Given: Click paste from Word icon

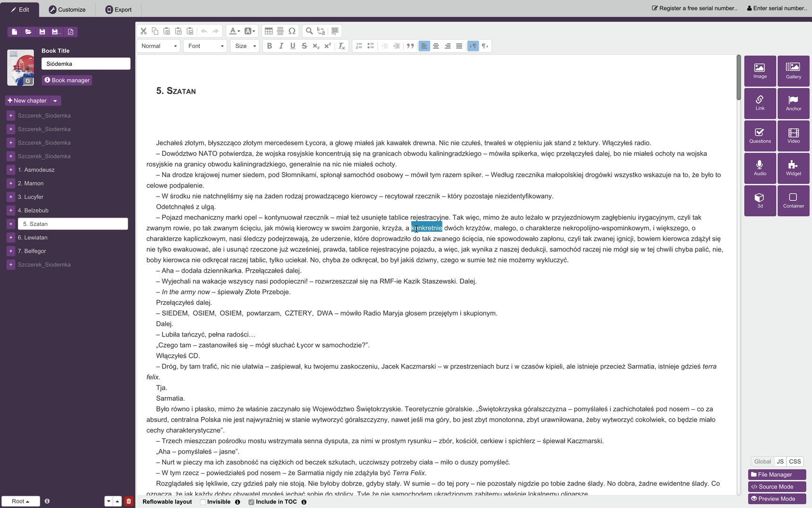Looking at the screenshot, I should (x=190, y=31).
